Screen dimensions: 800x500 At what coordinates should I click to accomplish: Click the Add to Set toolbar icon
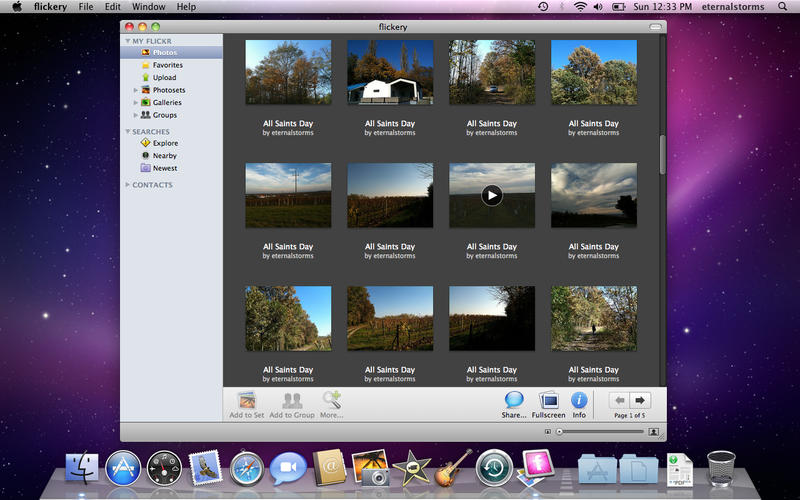(x=246, y=400)
